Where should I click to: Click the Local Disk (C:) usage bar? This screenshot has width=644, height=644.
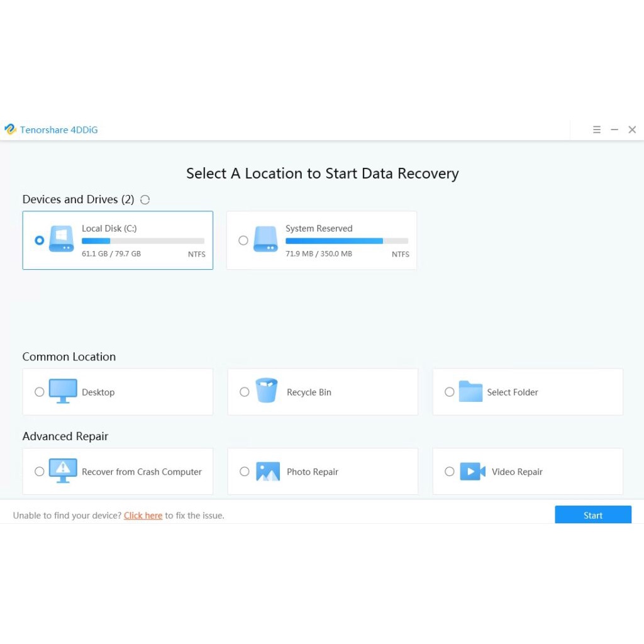[x=143, y=241]
